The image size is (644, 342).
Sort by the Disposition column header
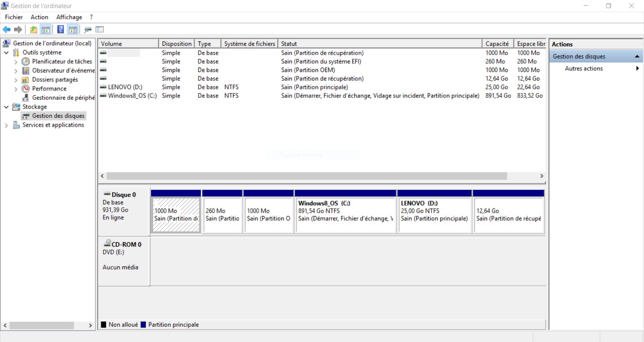(x=177, y=43)
